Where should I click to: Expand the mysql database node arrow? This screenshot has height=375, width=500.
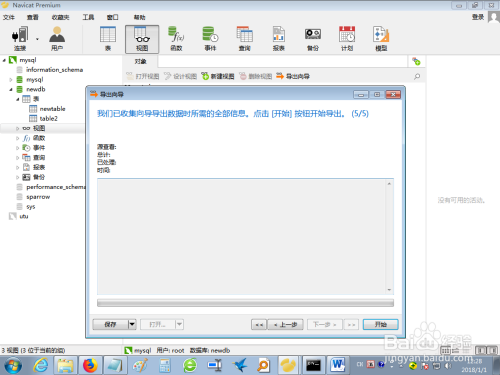coord(11,80)
